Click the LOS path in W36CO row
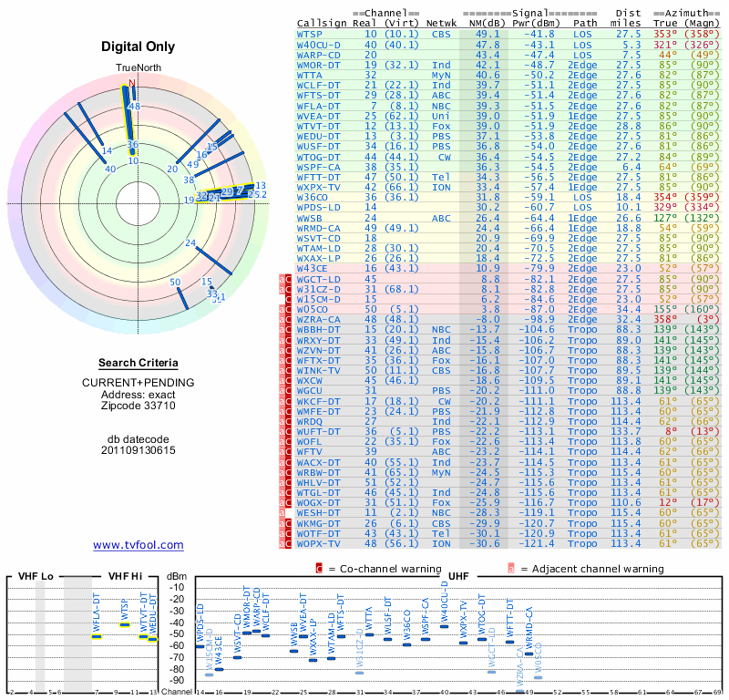The height and width of the screenshot is (700, 729). pos(582,197)
